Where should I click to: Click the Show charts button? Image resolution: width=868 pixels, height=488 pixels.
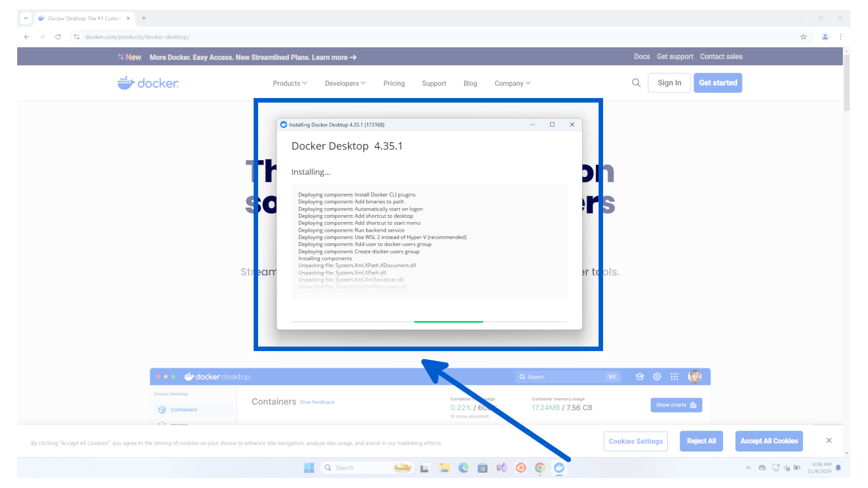(x=676, y=405)
